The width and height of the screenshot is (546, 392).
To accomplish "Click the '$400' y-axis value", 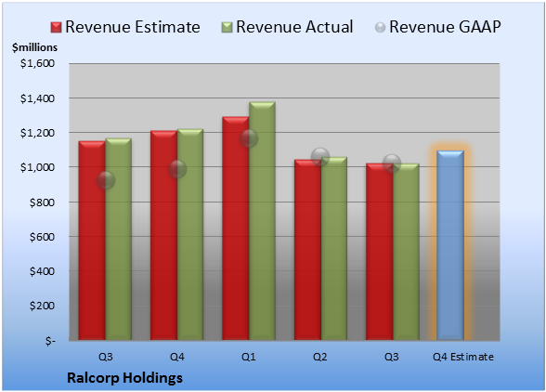I will (42, 271).
